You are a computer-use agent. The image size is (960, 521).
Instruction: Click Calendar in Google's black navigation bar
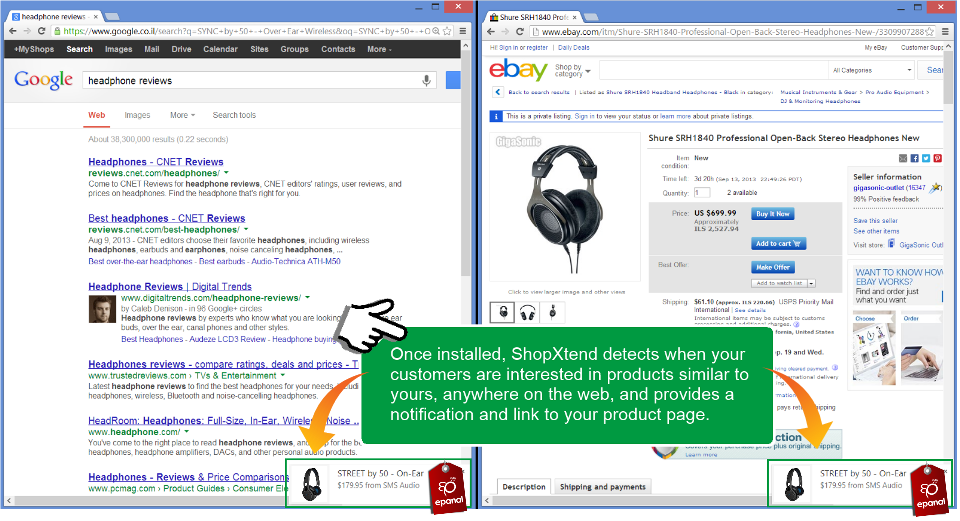point(220,49)
